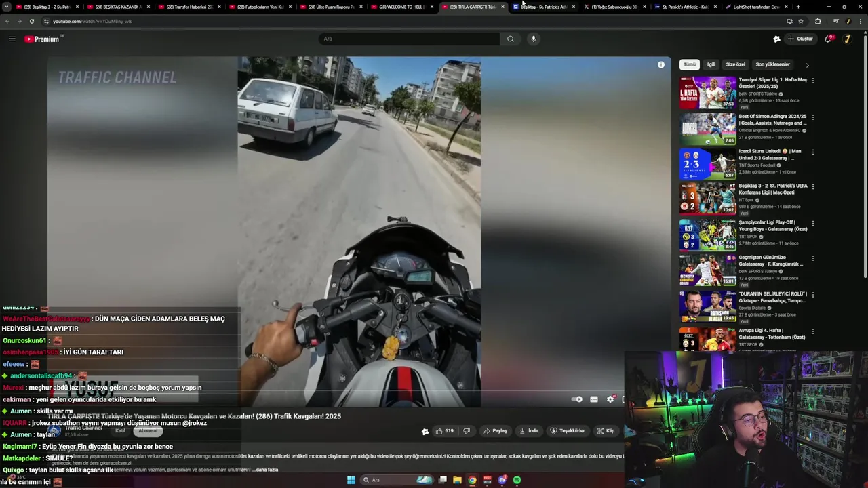Open Discord from taskbar
The height and width of the screenshot is (488, 868).
click(502, 480)
